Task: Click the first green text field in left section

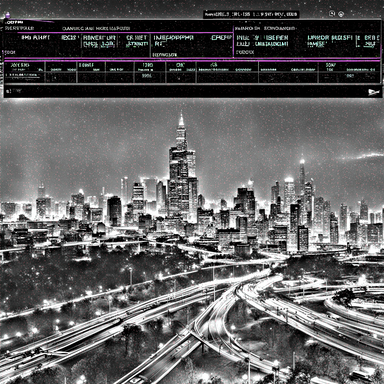Action: (x=99, y=41)
